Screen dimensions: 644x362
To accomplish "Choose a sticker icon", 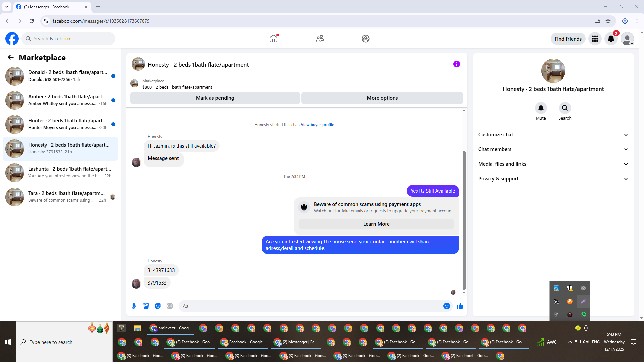I will click(x=158, y=306).
